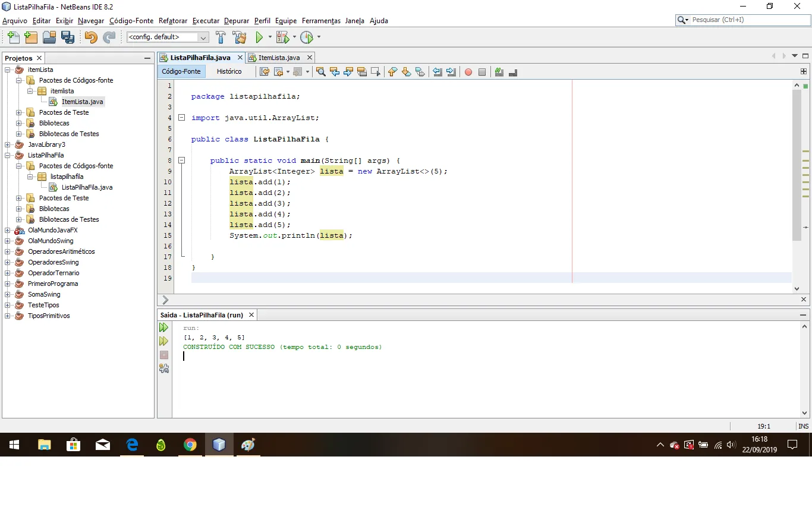Click the Build Project hammer icon

pyautogui.click(x=221, y=37)
